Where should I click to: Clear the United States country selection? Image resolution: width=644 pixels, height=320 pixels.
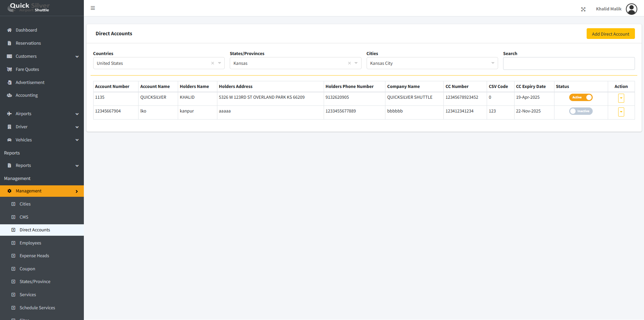[213, 63]
